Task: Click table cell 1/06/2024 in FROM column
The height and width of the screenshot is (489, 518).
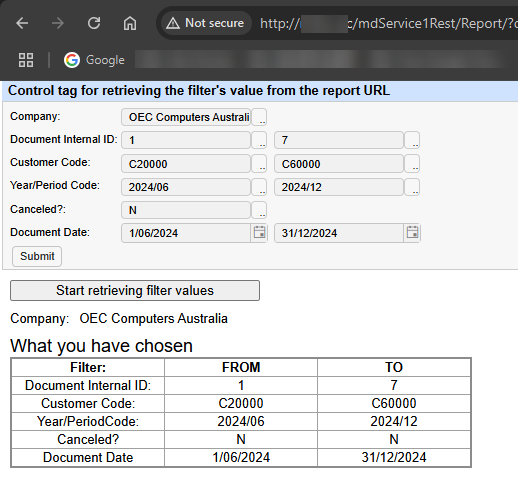Action: pos(241,457)
